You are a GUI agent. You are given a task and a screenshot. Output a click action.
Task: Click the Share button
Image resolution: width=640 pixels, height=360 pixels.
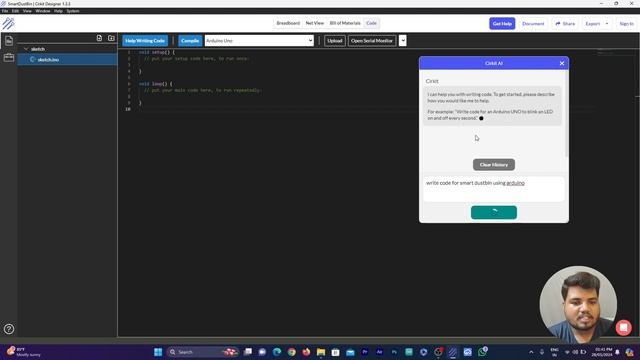pos(565,24)
